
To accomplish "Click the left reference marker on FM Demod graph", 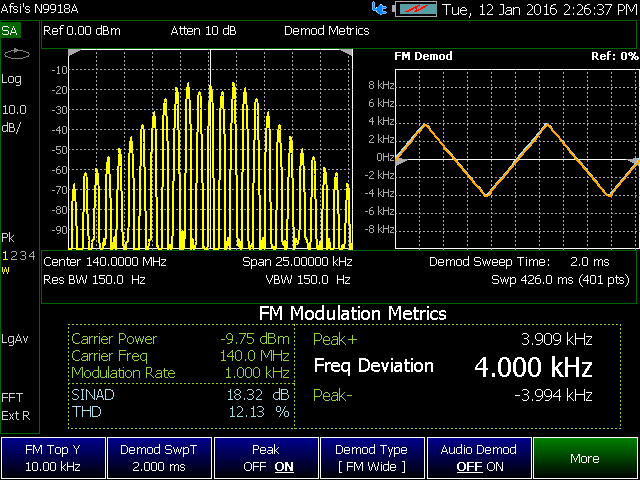I will click(x=401, y=162).
